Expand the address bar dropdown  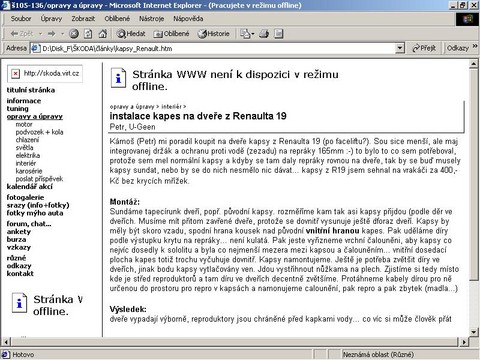pyautogui.click(x=400, y=48)
